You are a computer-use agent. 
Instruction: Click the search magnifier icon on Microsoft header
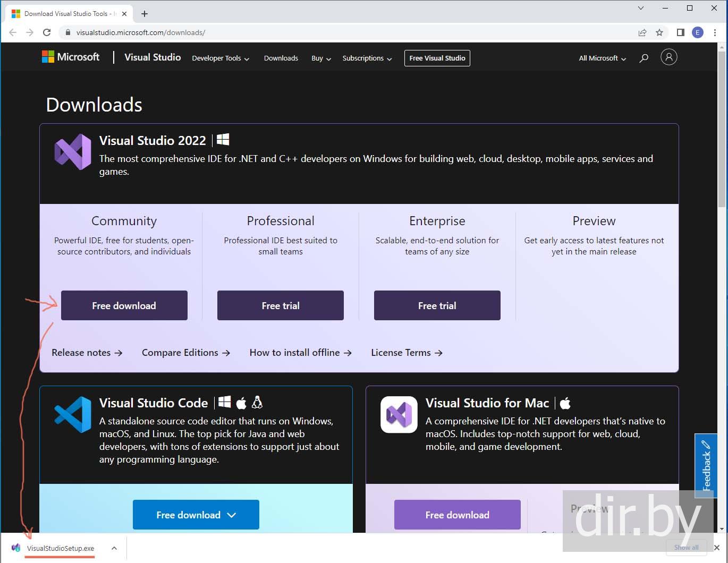[644, 58]
